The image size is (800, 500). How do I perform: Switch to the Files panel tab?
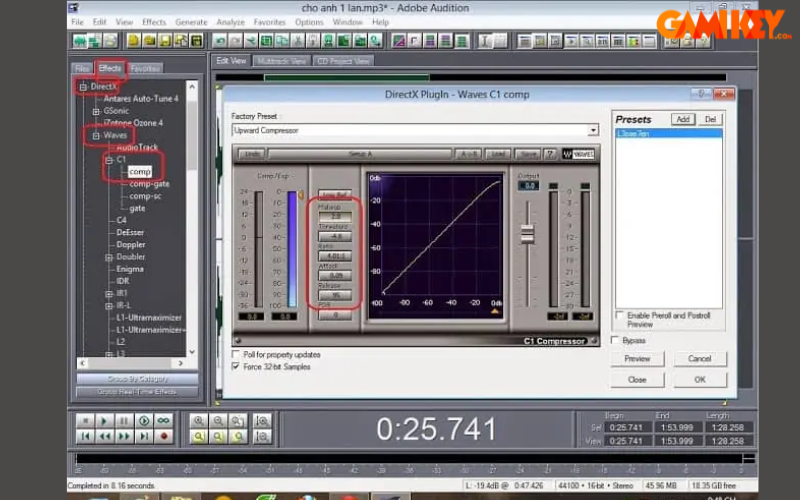click(82, 68)
